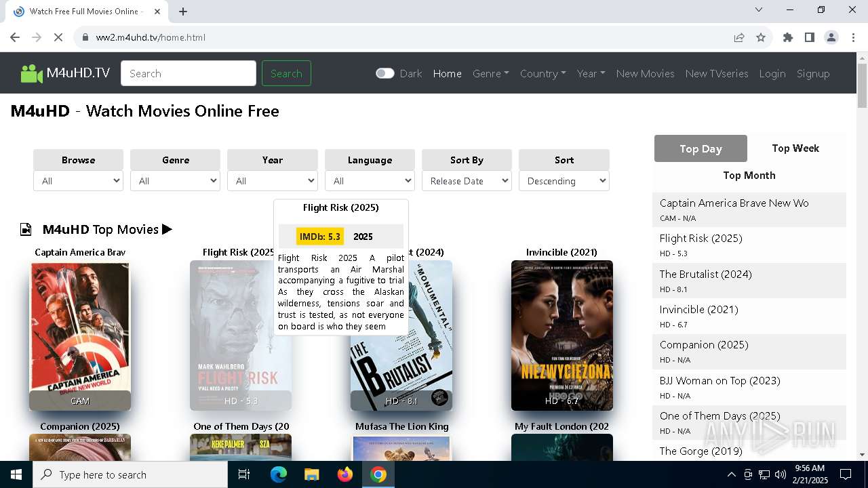
Task: Stop page loading with the X button
Action: (x=58, y=37)
